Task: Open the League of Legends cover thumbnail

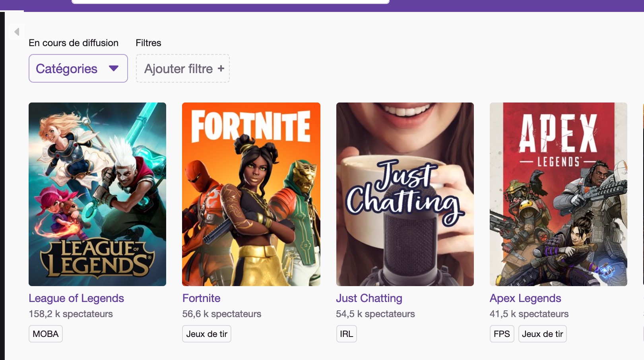Action: (97, 194)
